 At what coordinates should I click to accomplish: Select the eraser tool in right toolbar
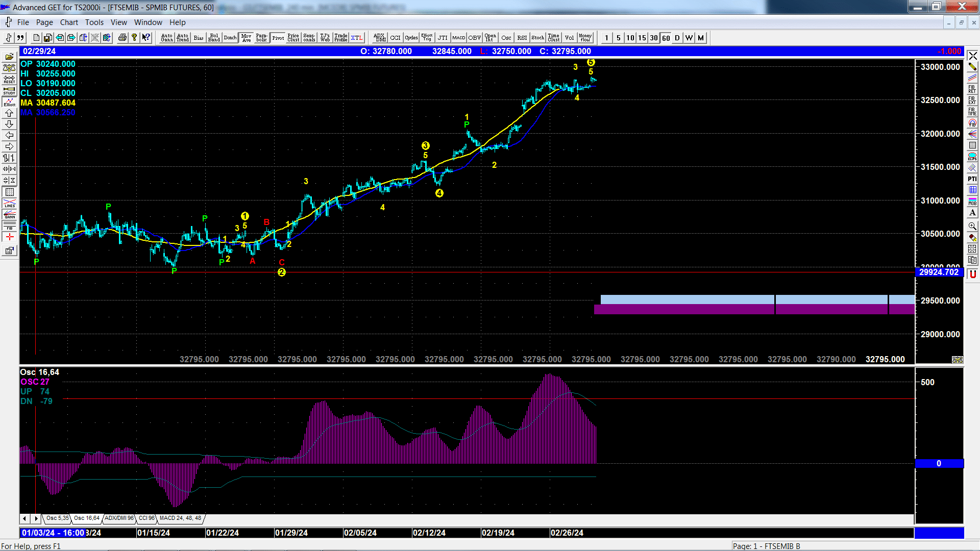point(972,237)
